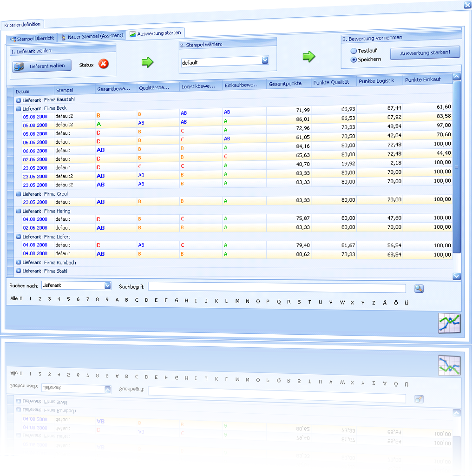Viewport: 472px width, 476px height.
Task: Expand Lieferant: Firma Baustahl group
Action: [x=19, y=100]
